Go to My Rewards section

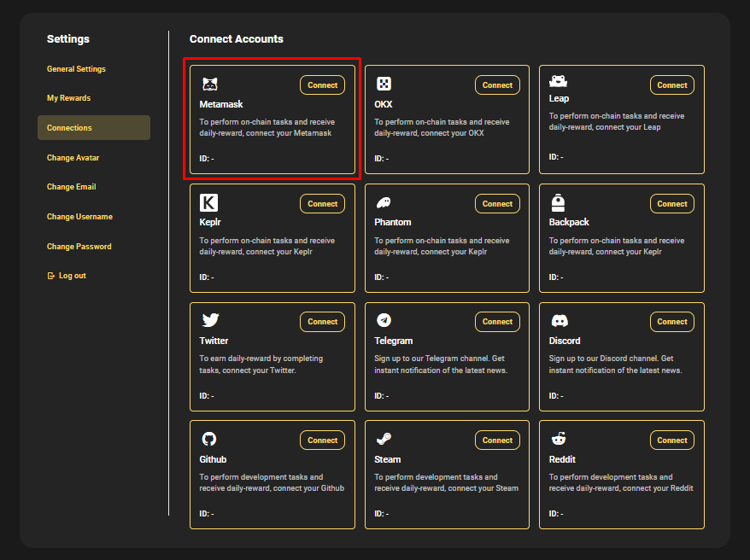pos(68,98)
